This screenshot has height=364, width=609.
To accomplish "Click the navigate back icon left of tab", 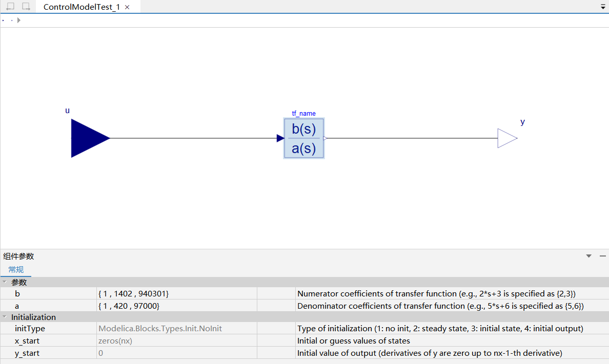I will [10, 7].
